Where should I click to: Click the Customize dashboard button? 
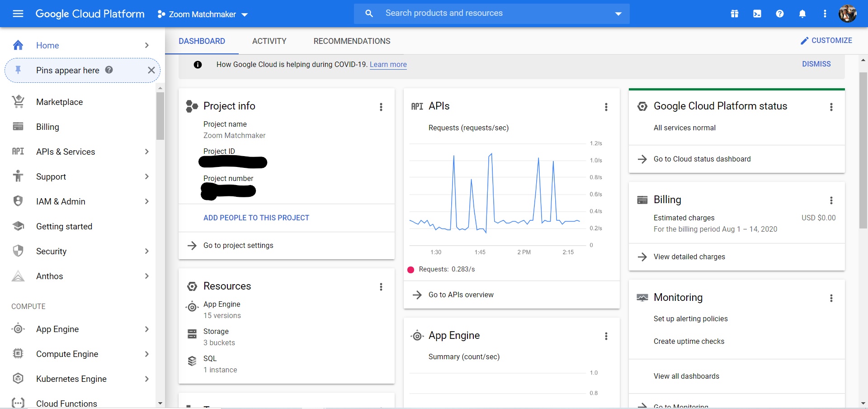tap(826, 41)
